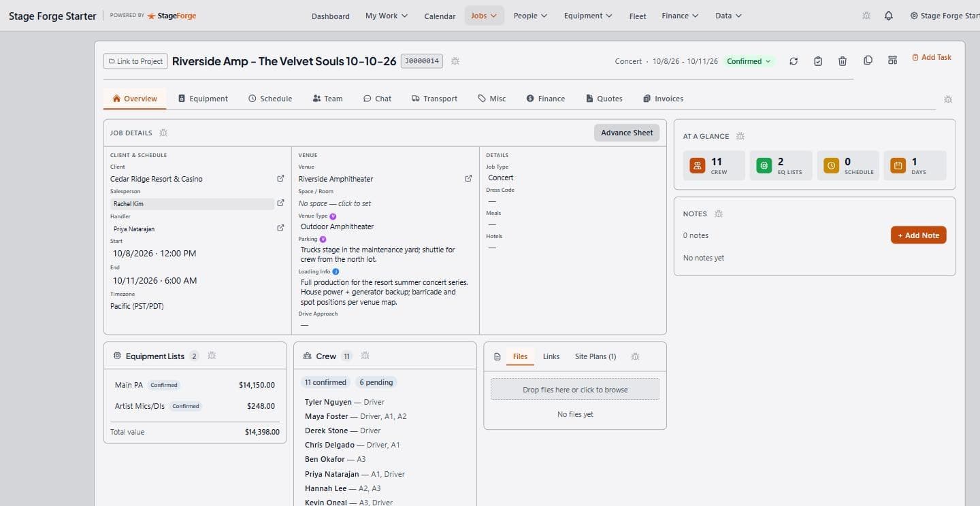
Task: Click bug icon next to job number J0000014
Action: tap(455, 61)
